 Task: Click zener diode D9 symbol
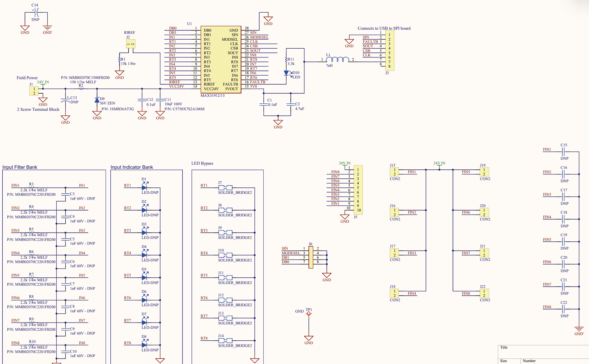97,100
